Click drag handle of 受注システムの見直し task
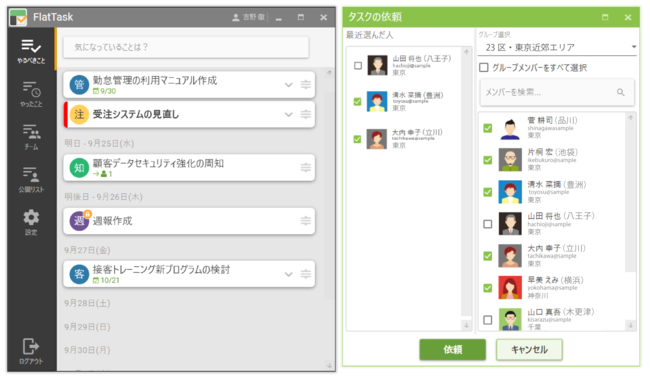The width and height of the screenshot is (650, 378). 306,114
